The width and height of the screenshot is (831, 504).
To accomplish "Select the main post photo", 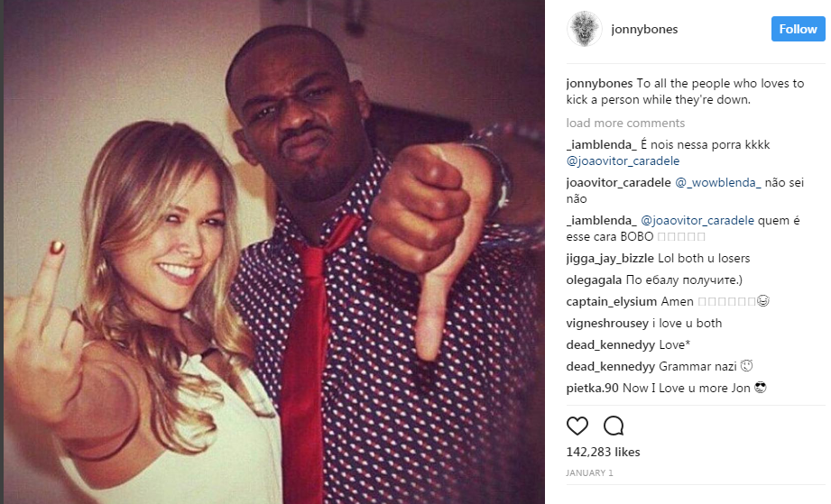I will 274,252.
